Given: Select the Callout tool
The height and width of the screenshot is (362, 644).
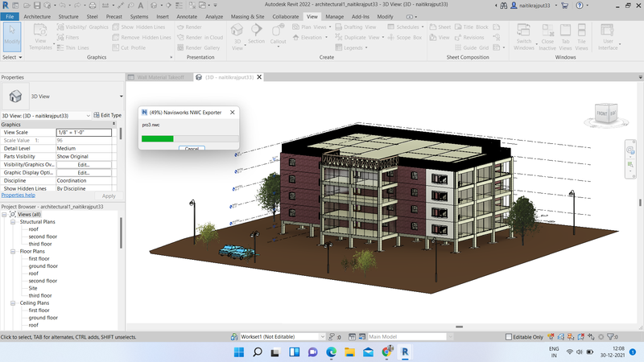Looking at the screenshot, I should tap(278, 35).
